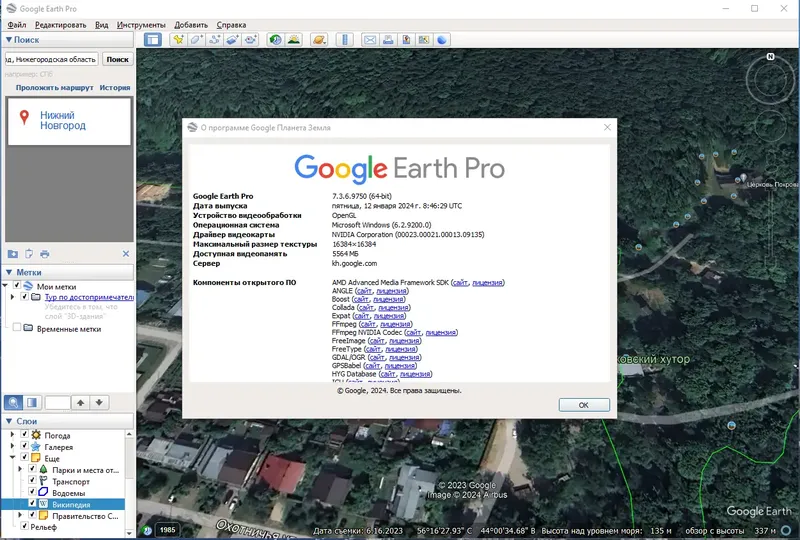
Task: Click View in Google Maps icon
Action: [x=424, y=40]
